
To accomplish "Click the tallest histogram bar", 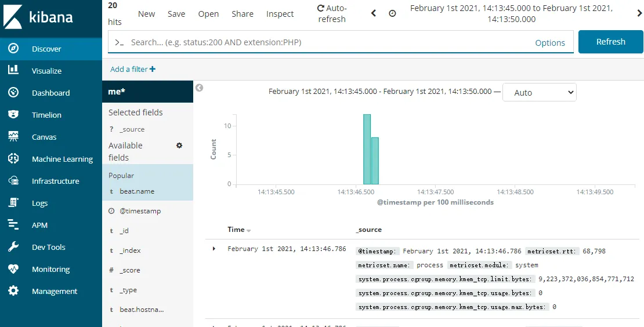I will [367, 149].
